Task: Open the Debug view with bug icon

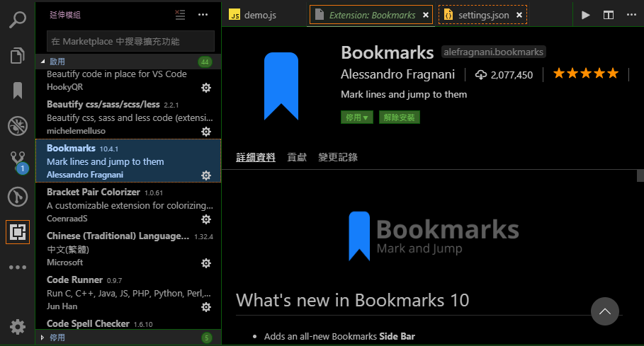Action: [x=18, y=126]
